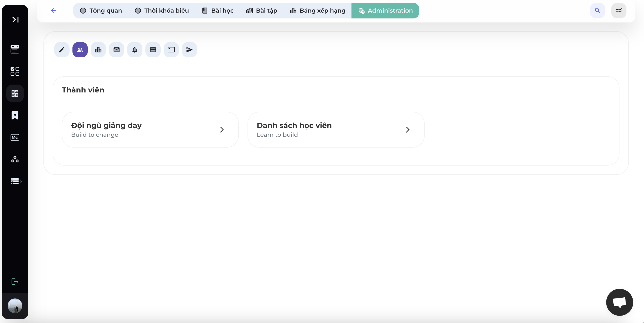
Task: Go back with the blue arrow
Action: click(x=53, y=11)
